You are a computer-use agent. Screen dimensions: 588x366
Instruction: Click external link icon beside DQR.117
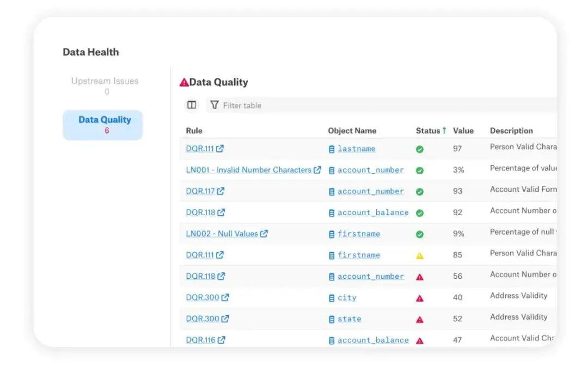(221, 191)
